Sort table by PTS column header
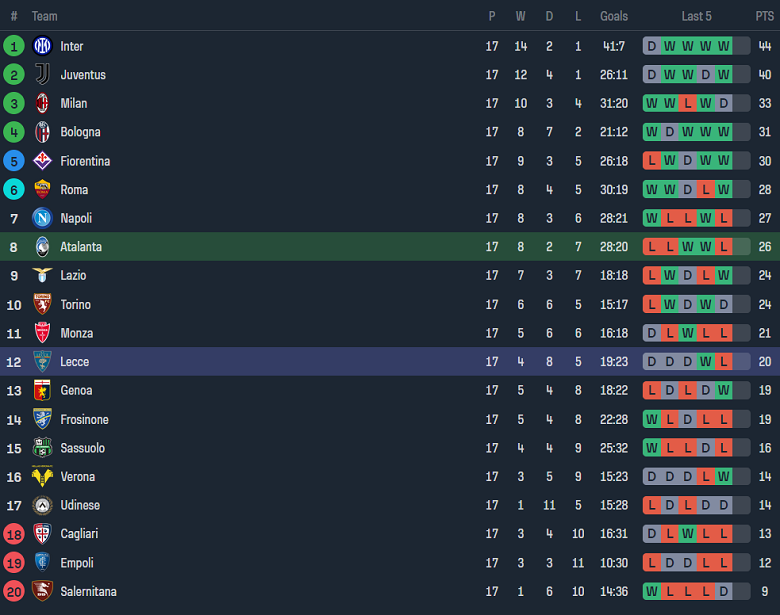This screenshot has width=780, height=615. [764, 16]
